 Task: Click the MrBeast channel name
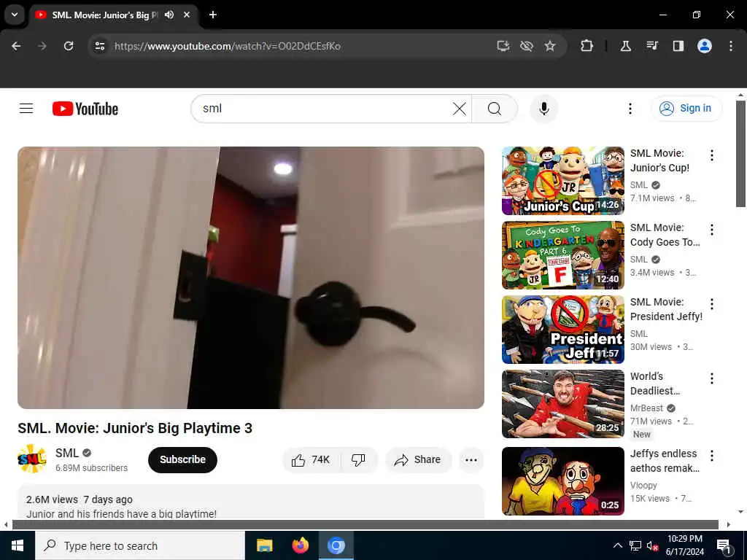tap(646, 408)
